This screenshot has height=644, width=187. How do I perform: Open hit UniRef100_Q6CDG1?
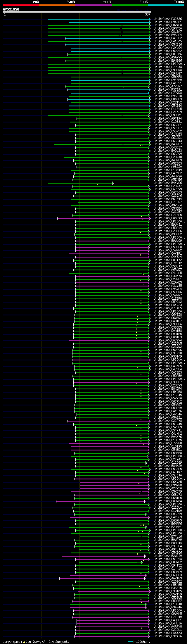[x=168, y=125]
